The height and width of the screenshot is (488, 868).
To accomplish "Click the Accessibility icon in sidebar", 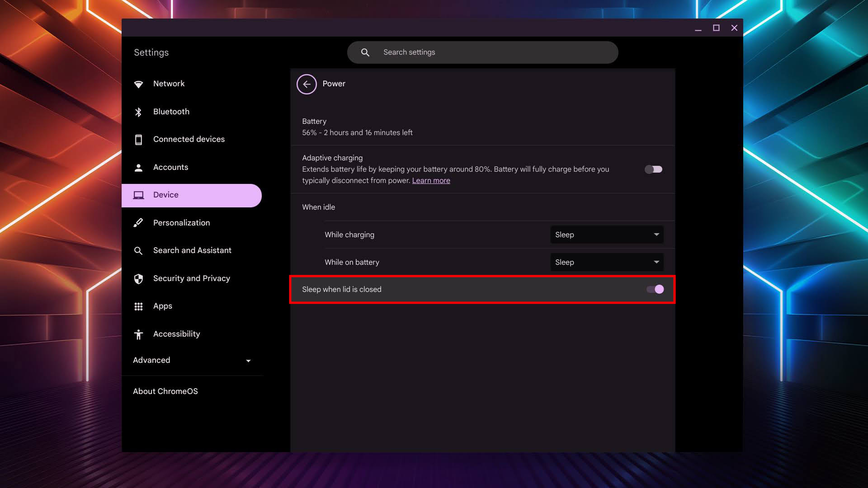I will [138, 334].
